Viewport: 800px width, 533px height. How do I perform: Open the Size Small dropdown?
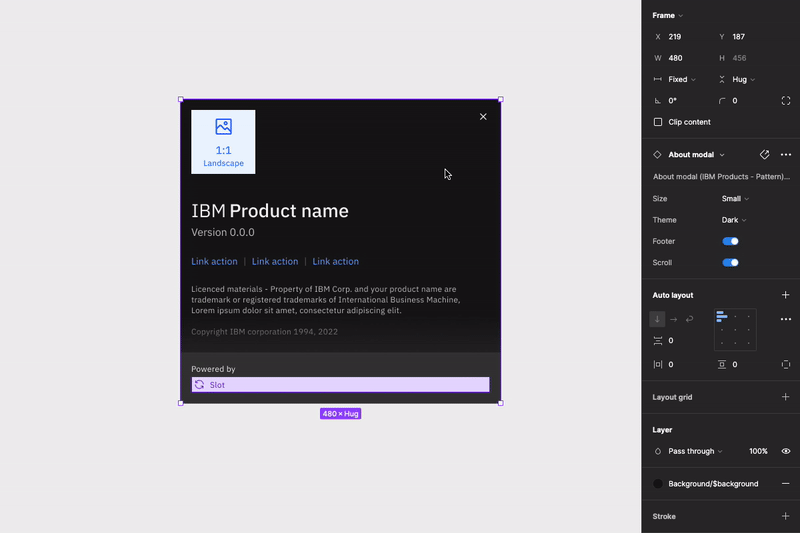(x=735, y=199)
